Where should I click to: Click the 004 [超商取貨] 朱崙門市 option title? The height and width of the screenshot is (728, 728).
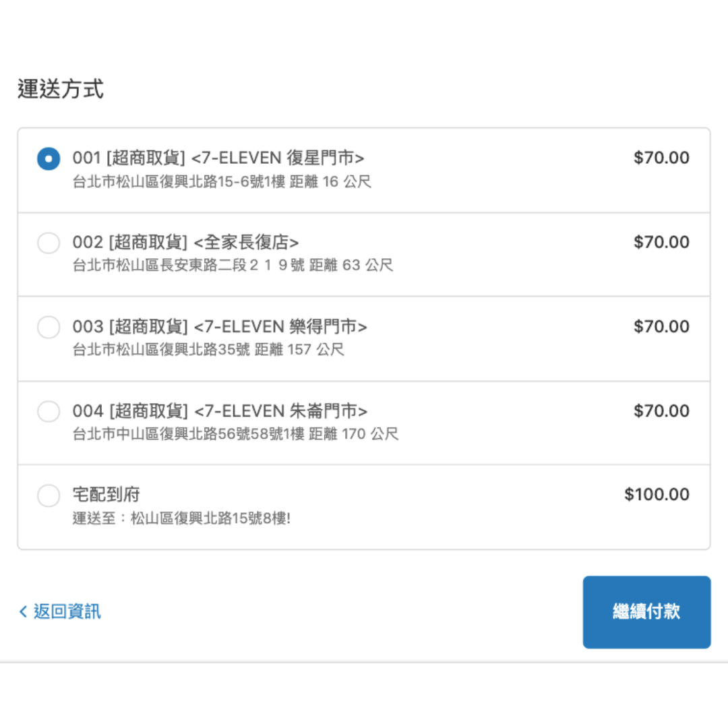pyautogui.click(x=220, y=411)
